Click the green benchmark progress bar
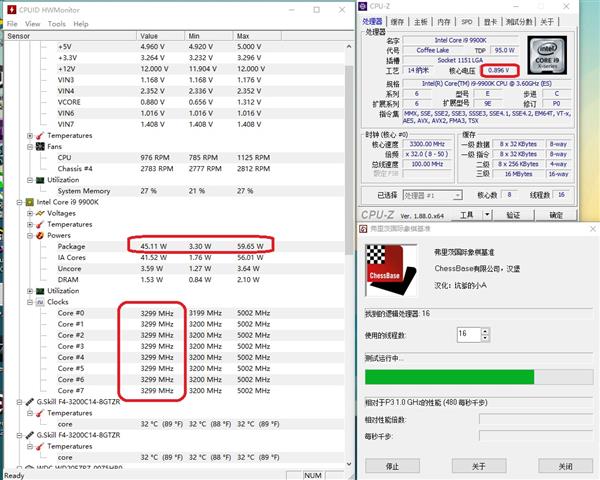Screen dimensions: 600x480 pos(450,376)
